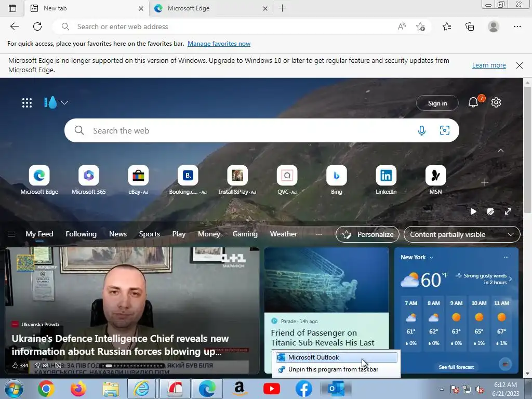The image size is (532, 399).
Task: Open eBay quick link tile
Action: pos(138,180)
